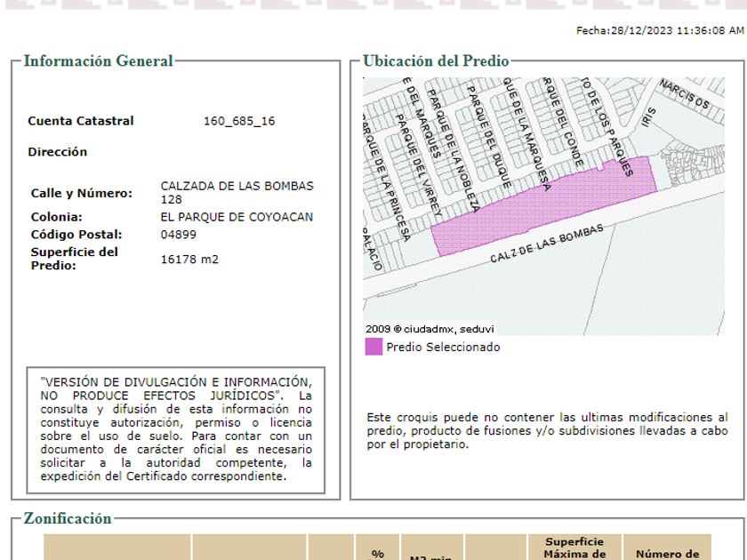Click the postal code 04899

tap(179, 235)
